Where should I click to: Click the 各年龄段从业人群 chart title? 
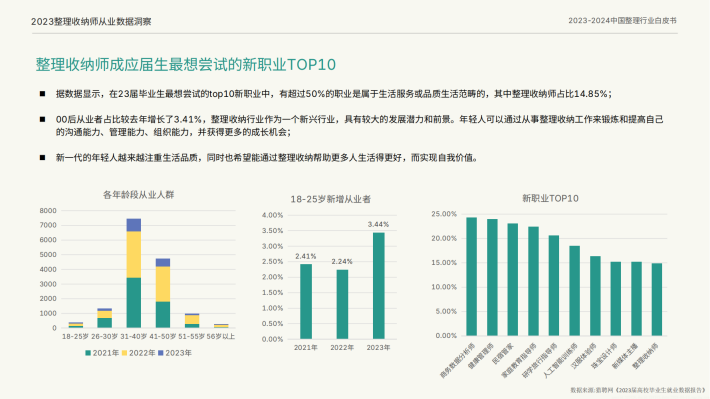tap(139, 195)
